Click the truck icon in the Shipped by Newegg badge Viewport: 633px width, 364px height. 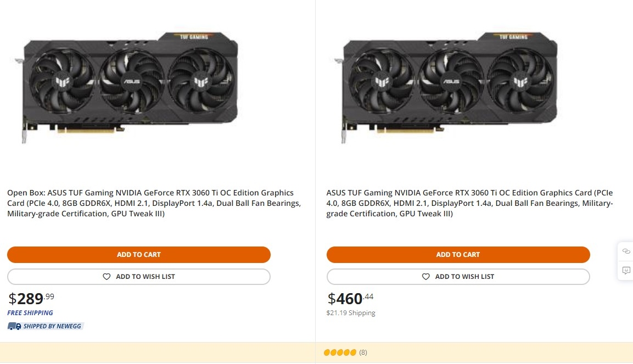[13, 326]
